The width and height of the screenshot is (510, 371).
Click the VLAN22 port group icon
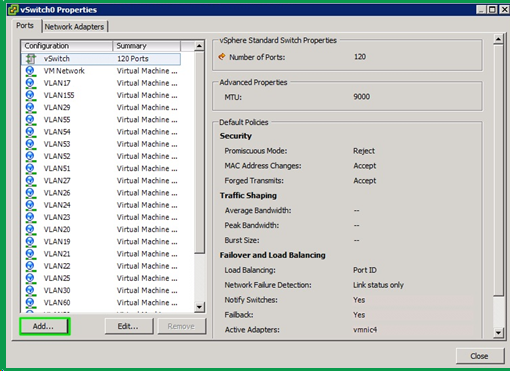pos(30,266)
